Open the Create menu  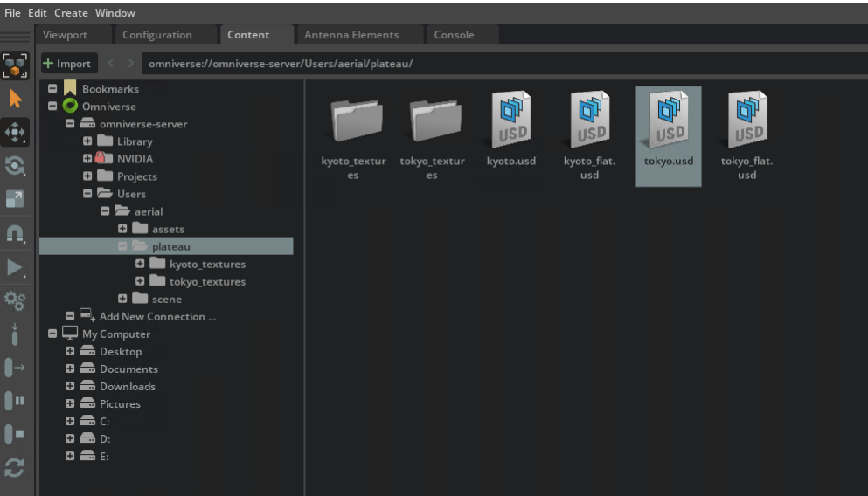pyautogui.click(x=71, y=13)
